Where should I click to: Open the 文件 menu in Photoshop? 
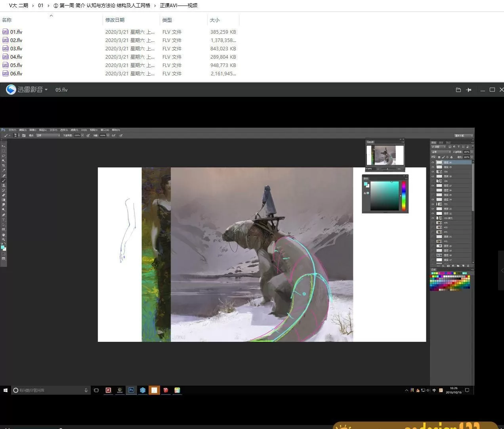click(x=12, y=130)
